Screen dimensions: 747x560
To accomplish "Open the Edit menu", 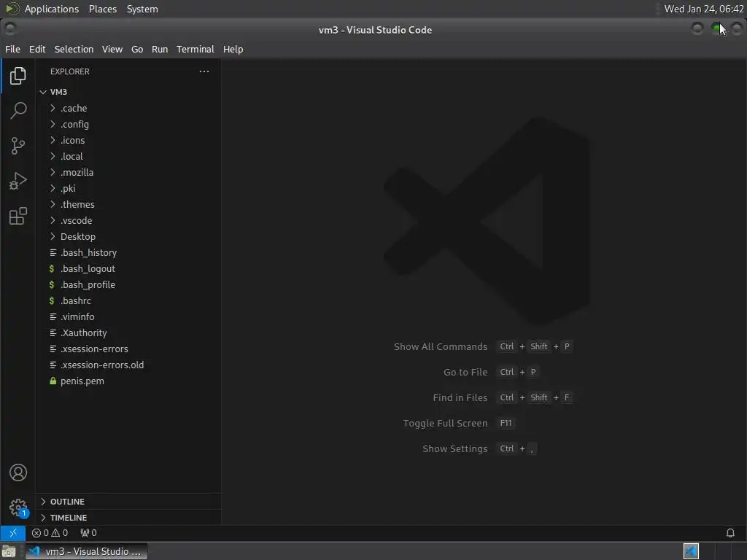I will point(37,49).
